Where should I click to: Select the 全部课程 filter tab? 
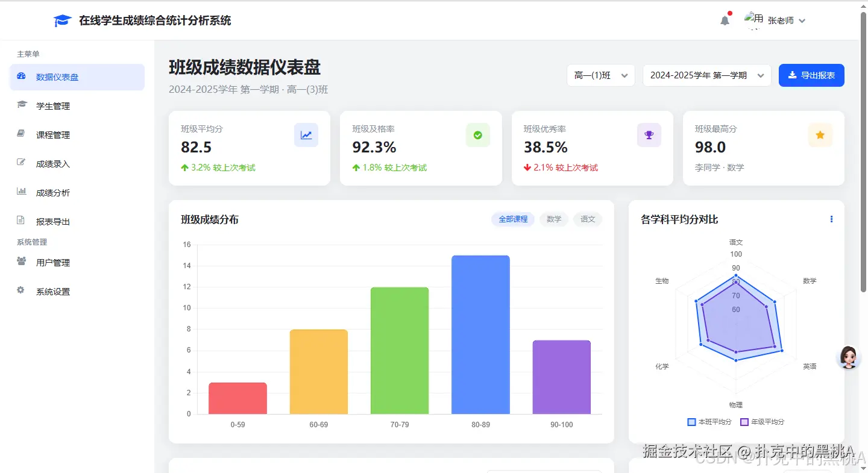coord(513,219)
